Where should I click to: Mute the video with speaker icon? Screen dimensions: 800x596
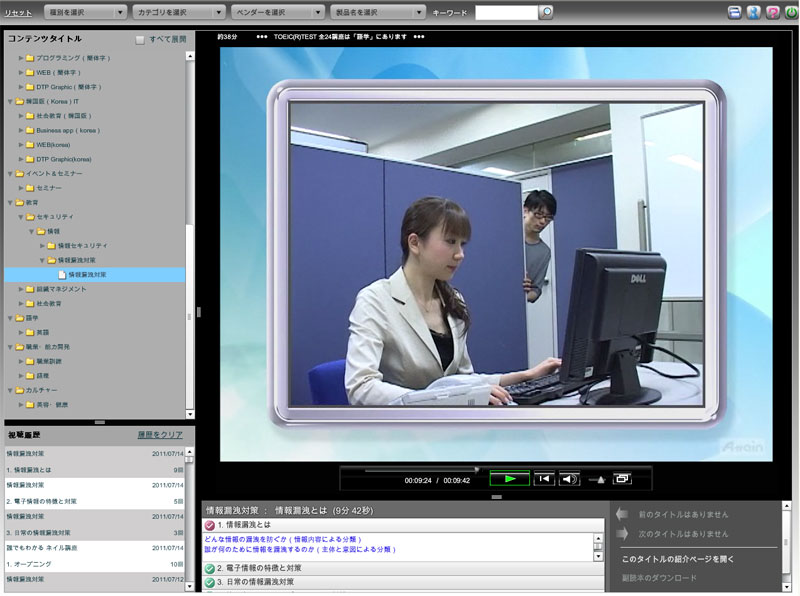(569, 479)
